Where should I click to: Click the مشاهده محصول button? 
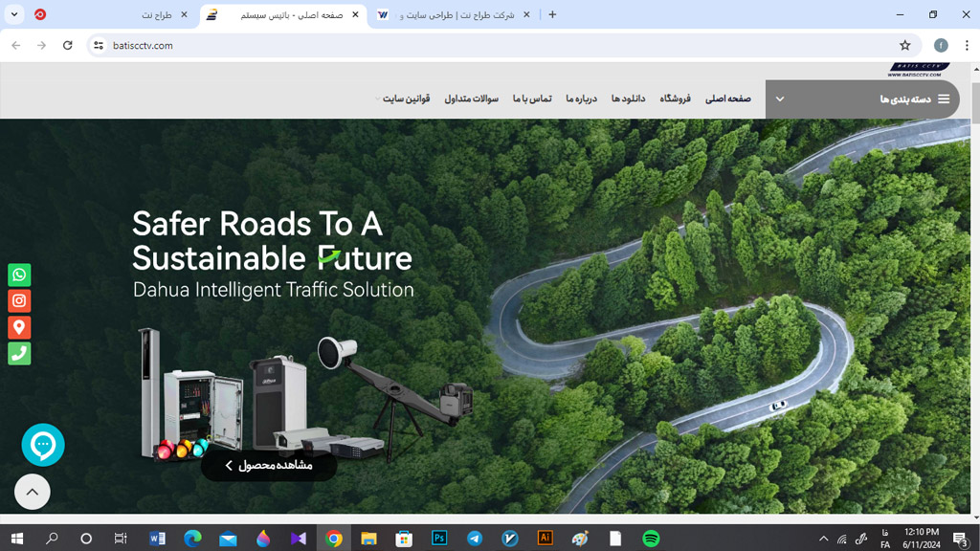(269, 466)
